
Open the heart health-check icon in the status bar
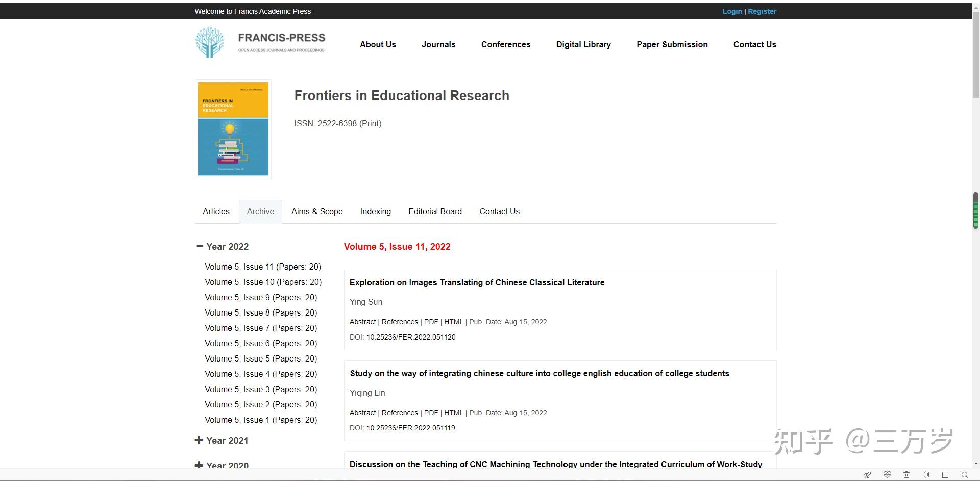887,475
